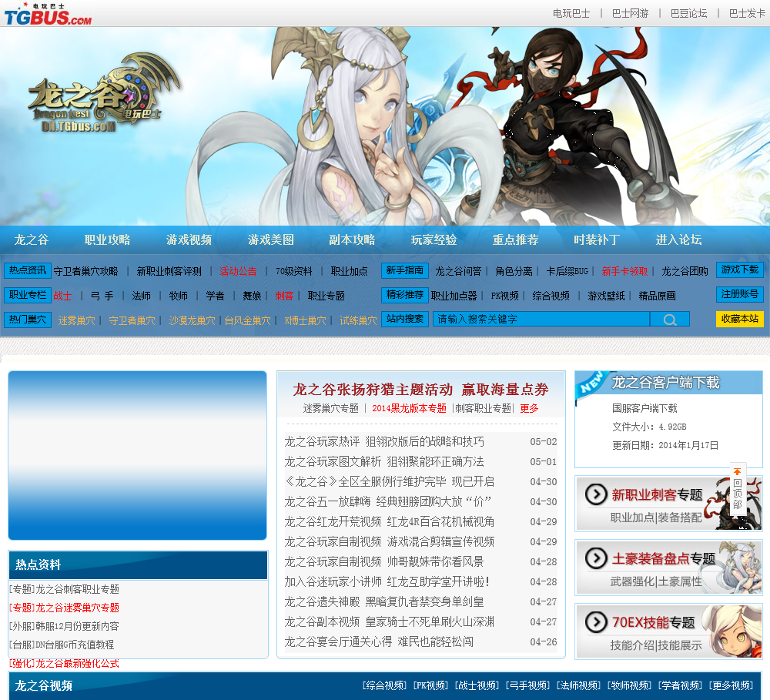Open the 沙漠龙巢穴 nest link
770x700 pixels.
pyautogui.click(x=192, y=320)
